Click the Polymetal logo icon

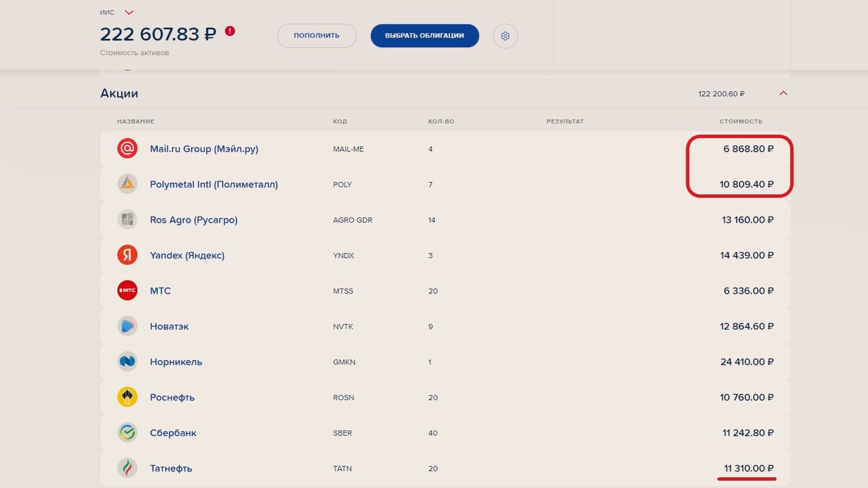click(x=127, y=184)
